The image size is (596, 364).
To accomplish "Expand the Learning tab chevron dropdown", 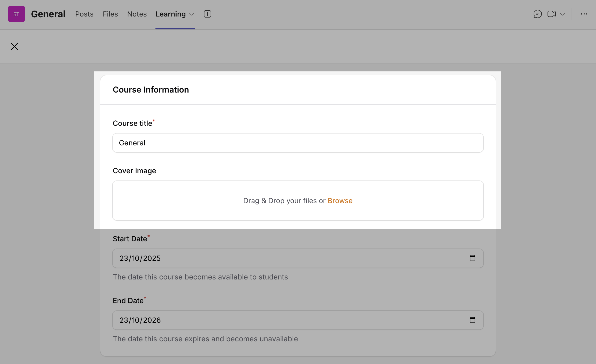I will 192,14.
